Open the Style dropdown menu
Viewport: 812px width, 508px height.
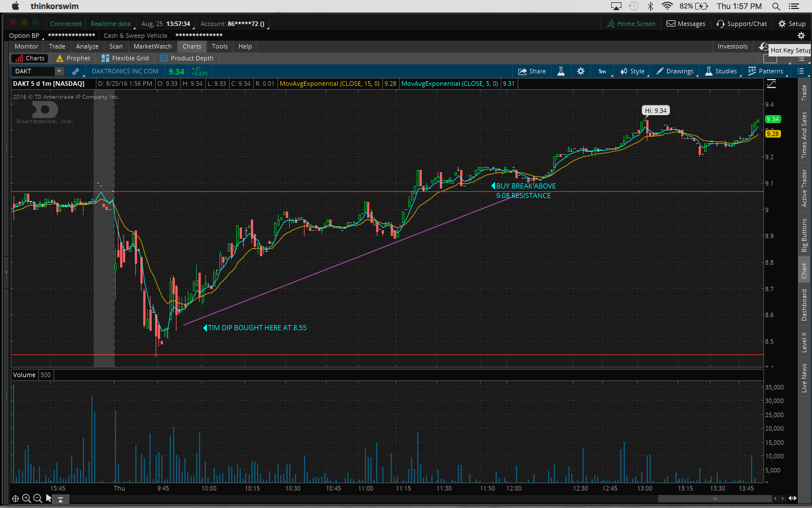point(633,72)
